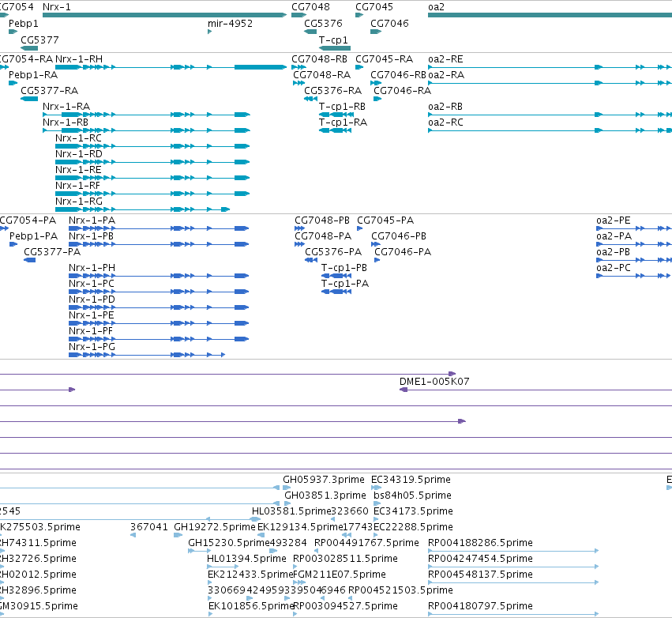Click the Nrx-1-RA transcript label

tap(66, 107)
